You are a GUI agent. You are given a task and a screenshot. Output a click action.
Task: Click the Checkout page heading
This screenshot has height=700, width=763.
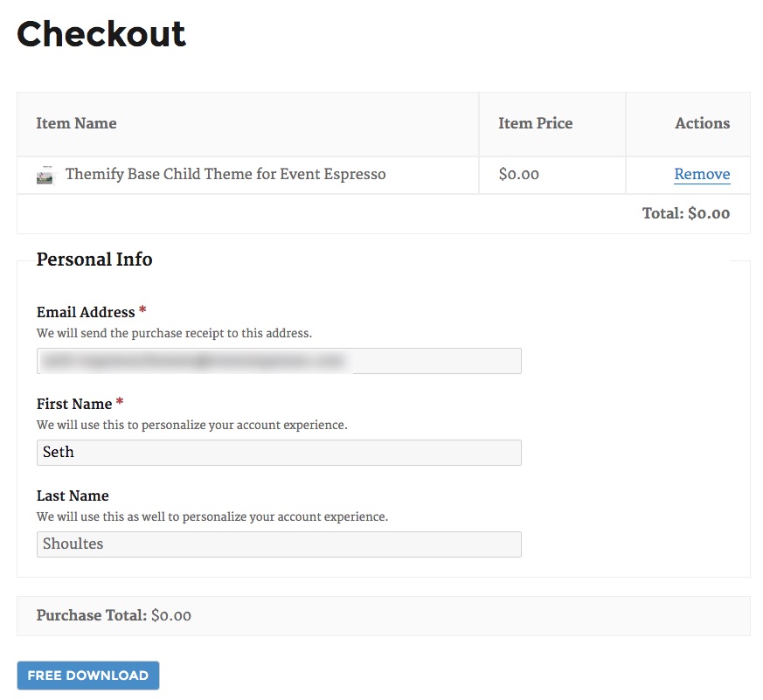pyautogui.click(x=101, y=34)
